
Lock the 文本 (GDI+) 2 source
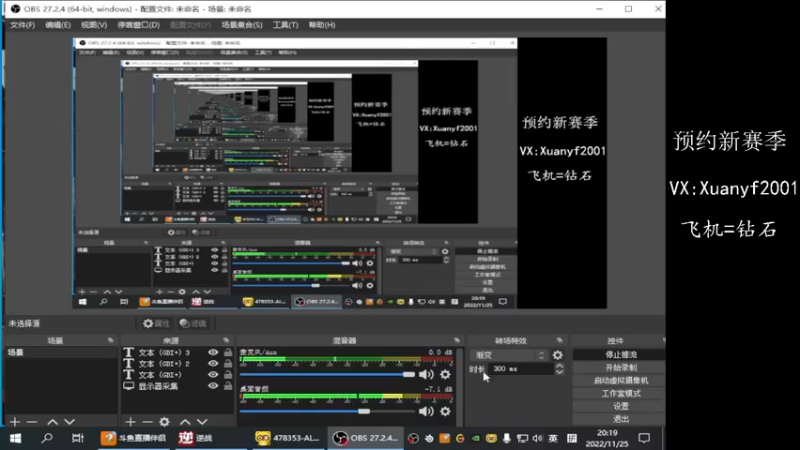point(228,364)
